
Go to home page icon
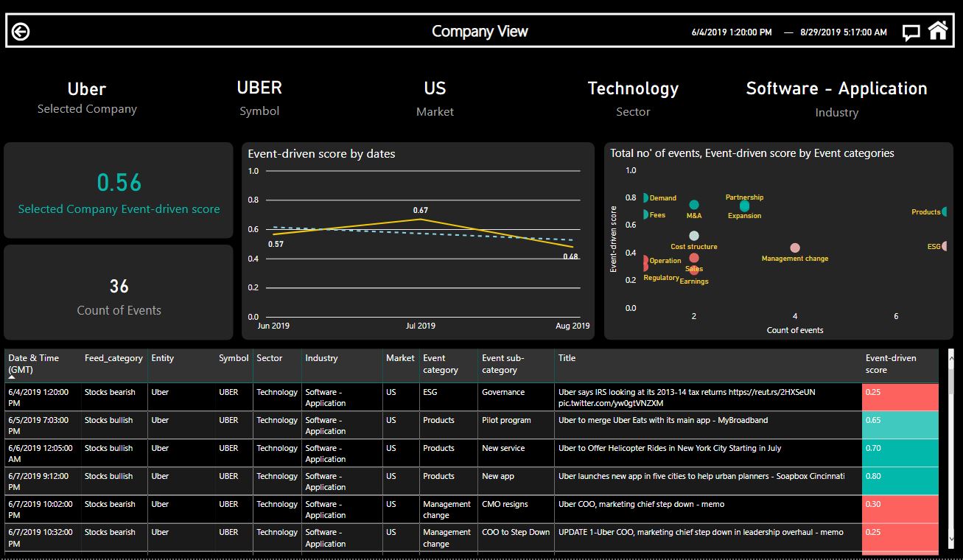coord(938,31)
